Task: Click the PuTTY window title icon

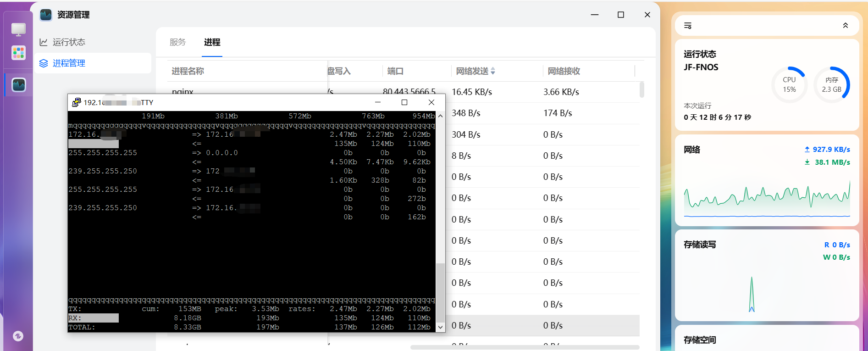Action: [76, 102]
